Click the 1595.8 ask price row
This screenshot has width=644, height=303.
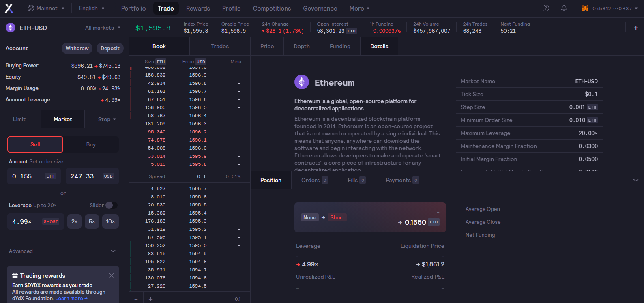pos(190,164)
